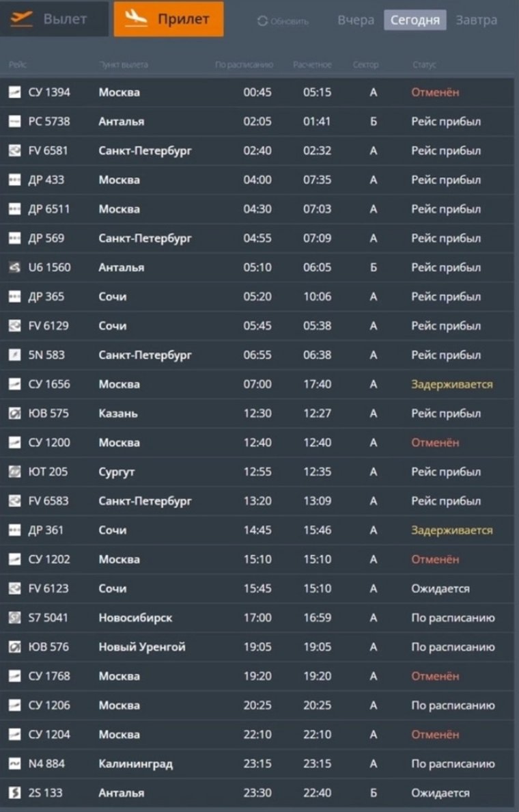This screenshot has height=812, width=519.
Task: Click the Обновить refresh icon
Action: 262,21
